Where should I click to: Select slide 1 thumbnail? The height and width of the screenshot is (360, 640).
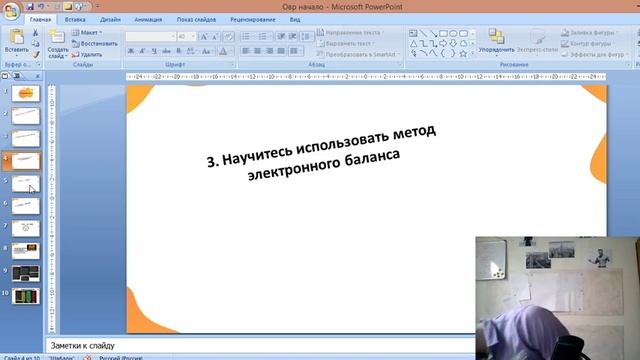(x=25, y=93)
